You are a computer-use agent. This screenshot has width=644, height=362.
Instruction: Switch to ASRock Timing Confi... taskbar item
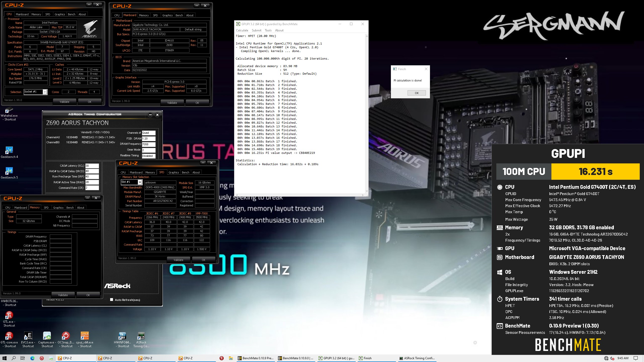[x=417, y=358]
